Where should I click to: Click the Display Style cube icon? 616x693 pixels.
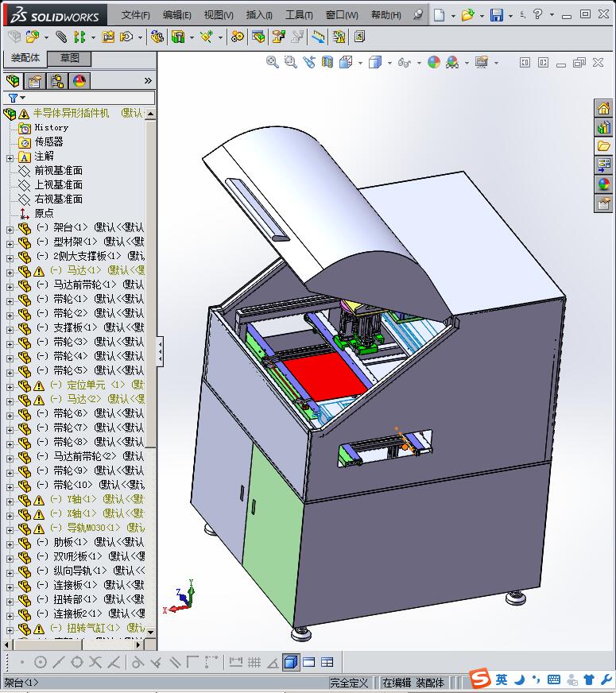pyautogui.click(x=374, y=62)
